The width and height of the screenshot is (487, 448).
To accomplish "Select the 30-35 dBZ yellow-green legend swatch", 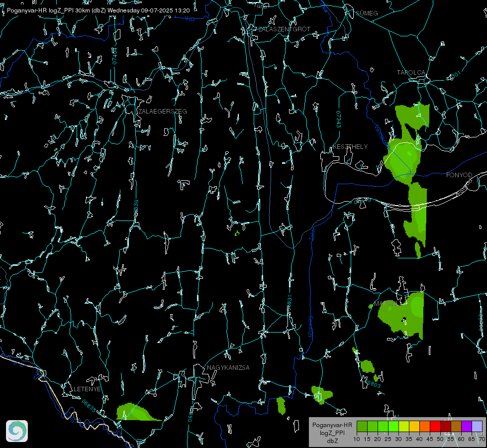I will pyautogui.click(x=404, y=426).
